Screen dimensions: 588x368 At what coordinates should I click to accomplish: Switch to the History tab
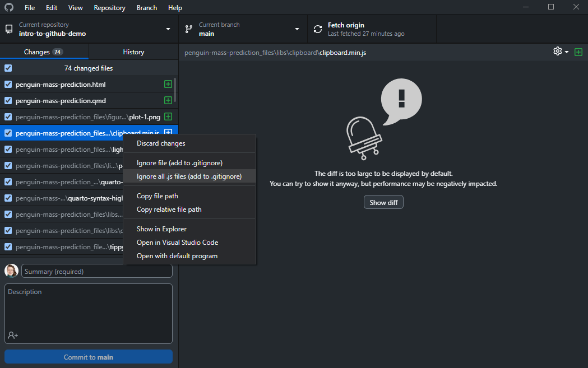[x=133, y=52]
